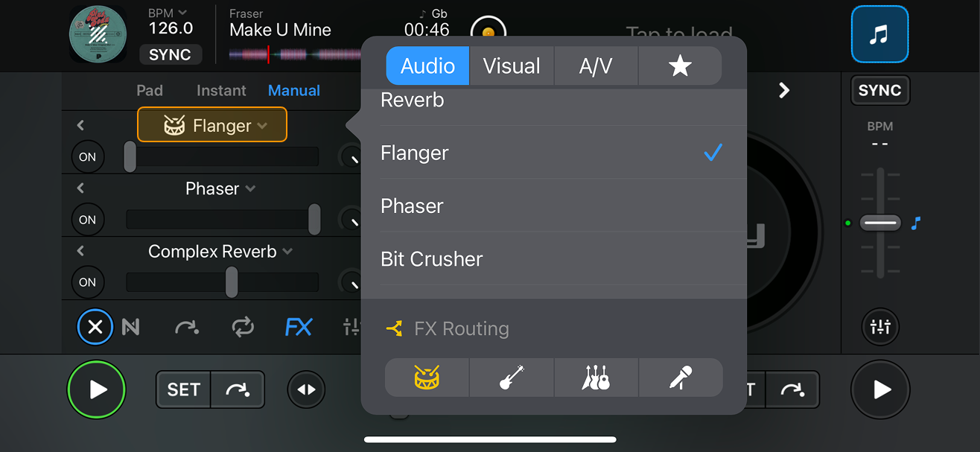This screenshot has width=980, height=452.
Task: Adjust the right deck tempo slider
Action: pos(879,223)
